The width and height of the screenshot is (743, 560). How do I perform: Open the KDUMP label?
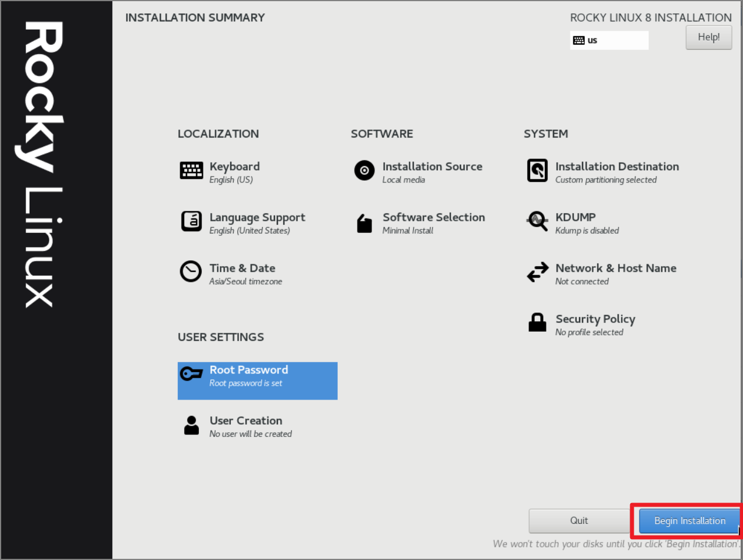[x=576, y=217]
